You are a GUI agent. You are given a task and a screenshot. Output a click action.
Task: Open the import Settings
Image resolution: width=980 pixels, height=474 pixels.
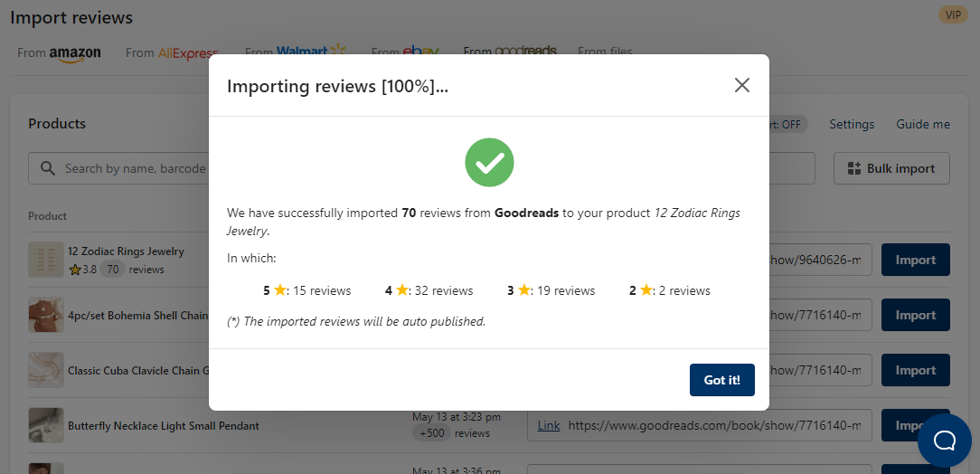point(852,124)
